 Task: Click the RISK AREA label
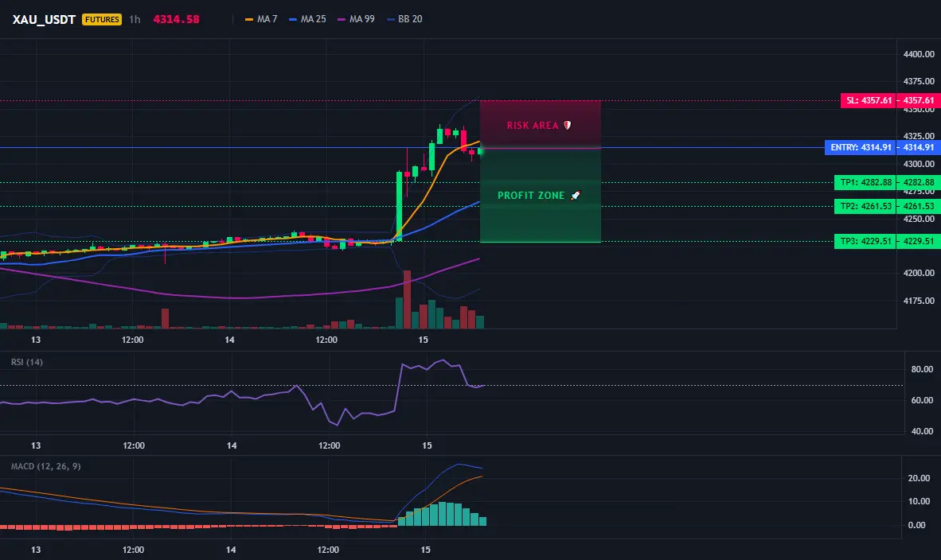[x=533, y=126]
